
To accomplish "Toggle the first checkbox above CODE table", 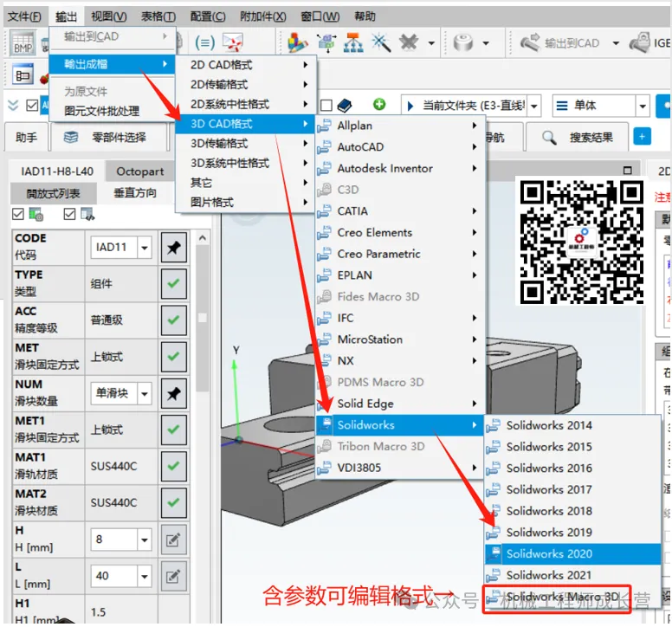I will 18,213.
